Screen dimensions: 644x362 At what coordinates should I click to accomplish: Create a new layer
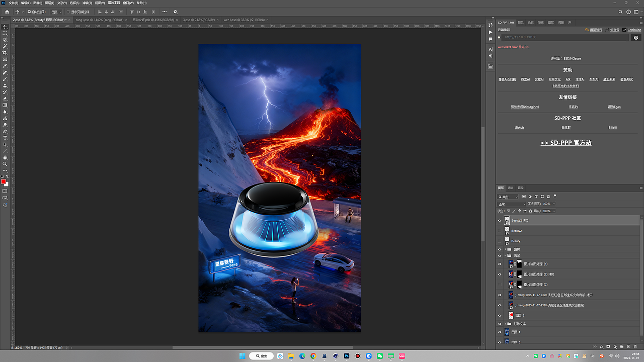click(628, 346)
